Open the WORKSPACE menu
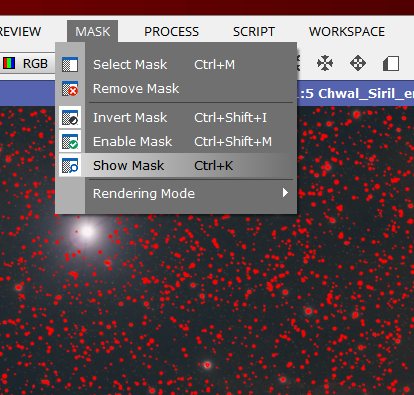This screenshot has width=414, height=395. click(347, 32)
